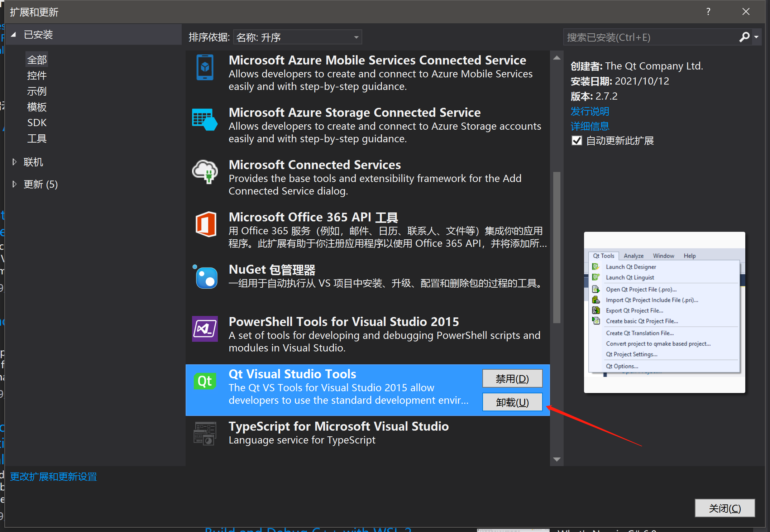This screenshot has width=770, height=532.
Task: Click the Office 365 API tools icon
Action: pos(206,224)
